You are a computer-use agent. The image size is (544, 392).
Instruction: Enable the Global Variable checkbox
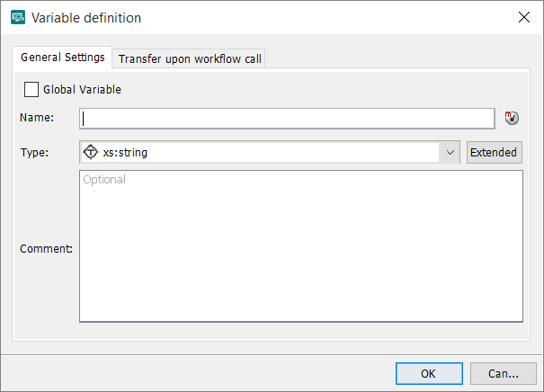tap(31, 89)
